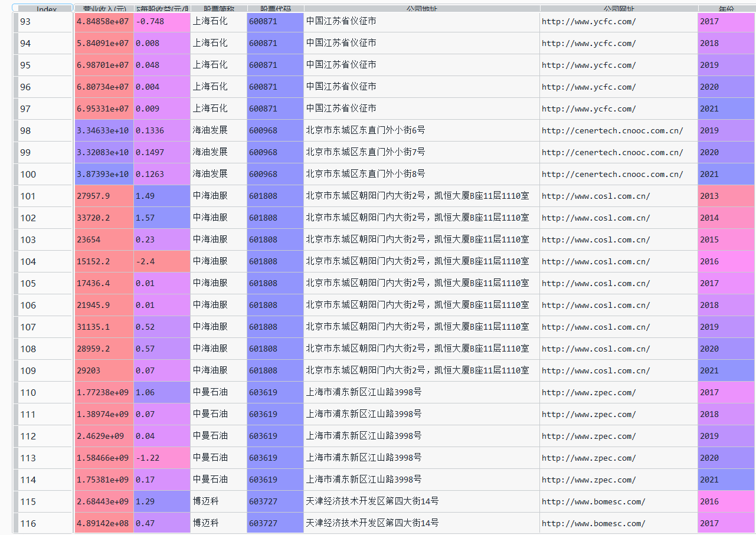Image resolution: width=756 pixels, height=535 pixels.
Task: Select stock code 601808 in row 105
Action: [275, 283]
